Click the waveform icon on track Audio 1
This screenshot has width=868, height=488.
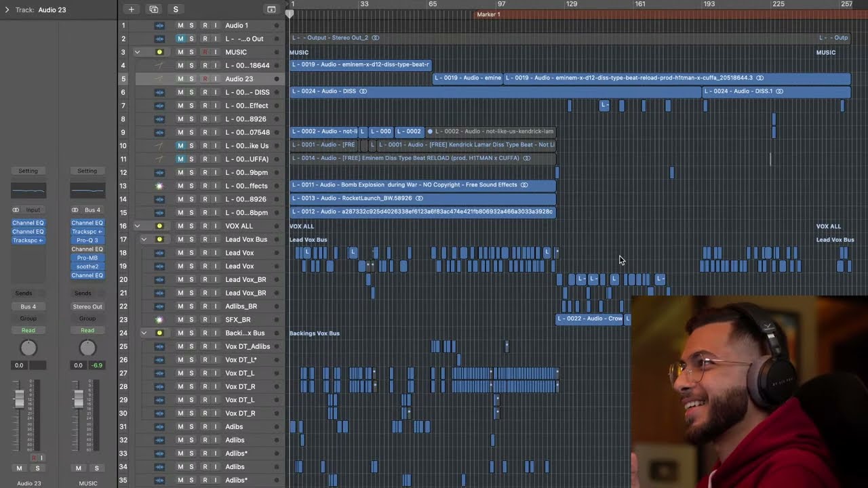(159, 26)
